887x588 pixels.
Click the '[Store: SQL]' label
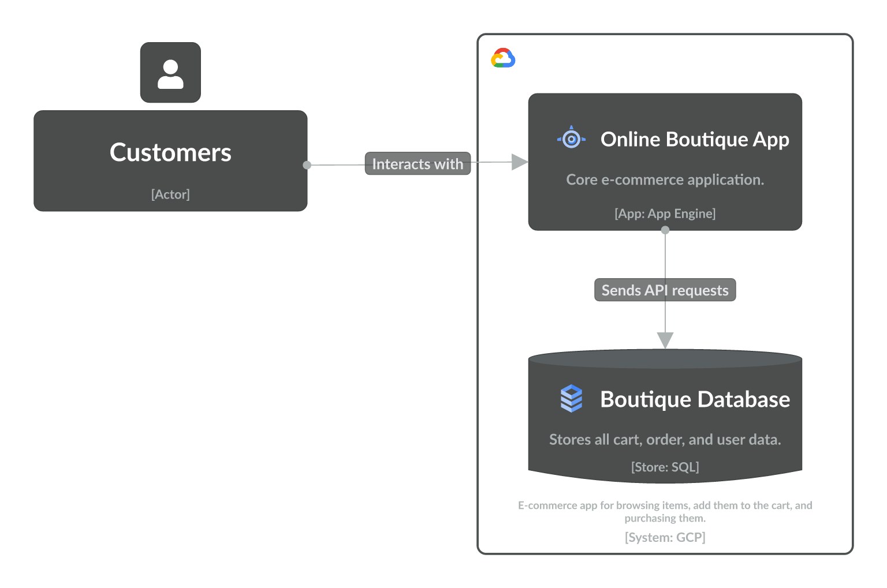(665, 467)
